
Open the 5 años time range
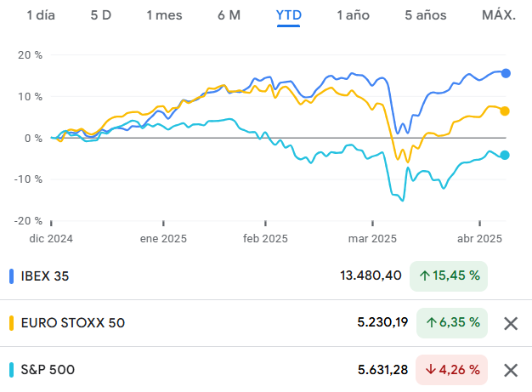(x=426, y=15)
